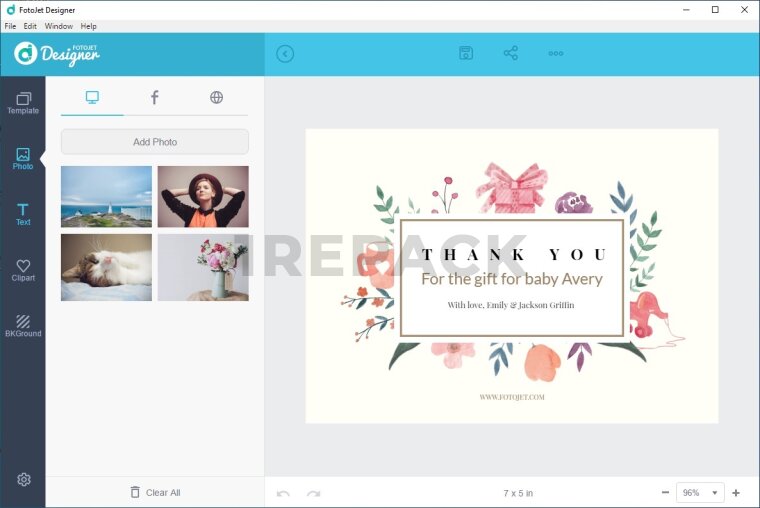Select the lighthouse landscape photo thumbnail

click(106, 196)
